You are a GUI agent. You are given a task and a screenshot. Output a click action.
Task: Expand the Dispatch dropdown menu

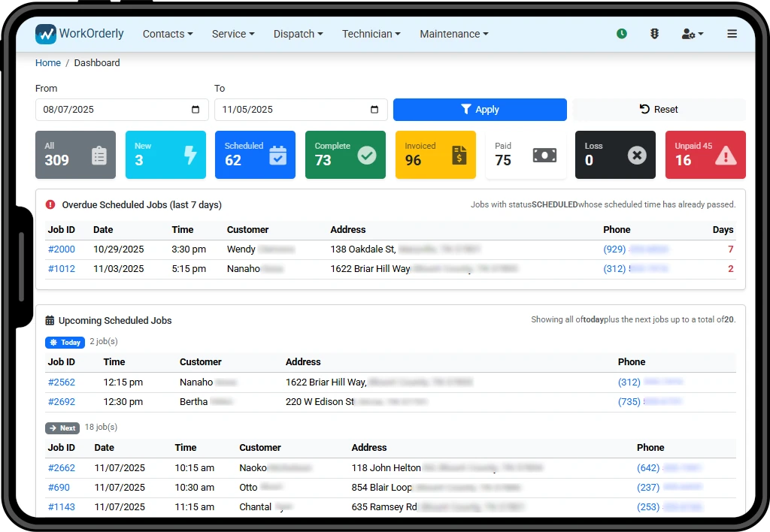point(298,34)
